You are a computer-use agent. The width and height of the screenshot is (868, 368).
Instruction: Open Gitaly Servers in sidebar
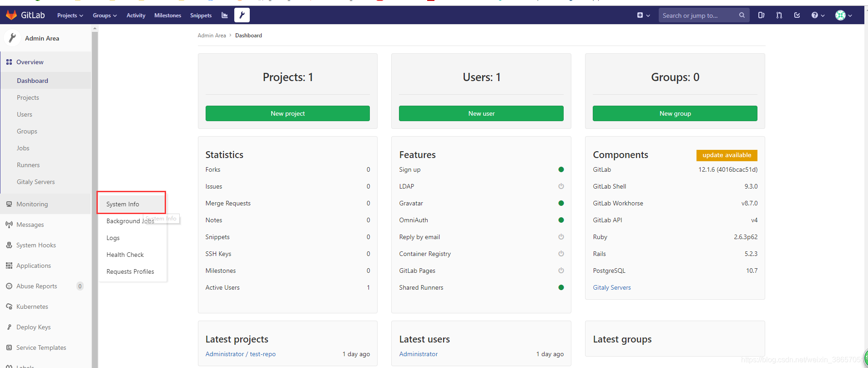[35, 182]
